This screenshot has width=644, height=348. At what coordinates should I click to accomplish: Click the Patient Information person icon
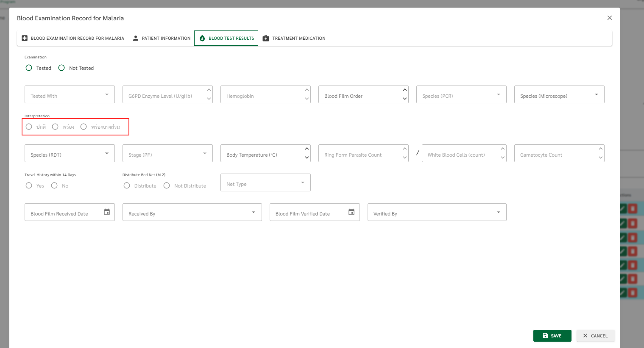pyautogui.click(x=136, y=38)
